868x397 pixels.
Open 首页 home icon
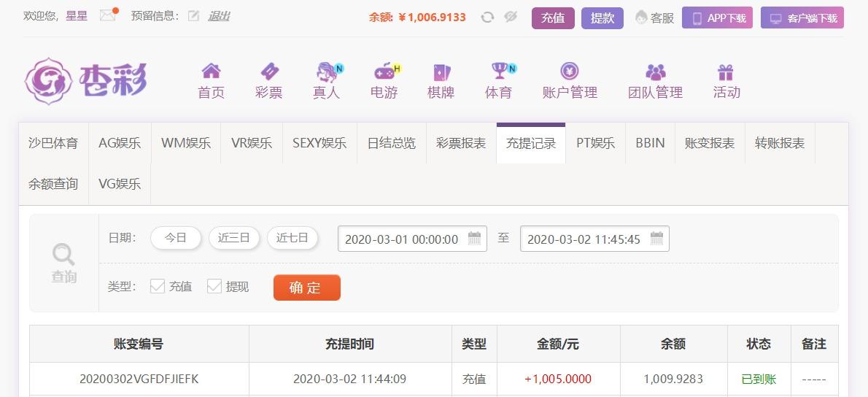(x=211, y=72)
